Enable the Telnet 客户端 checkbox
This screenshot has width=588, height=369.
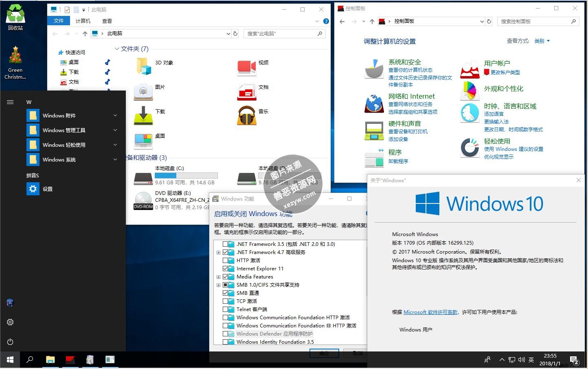[x=225, y=309]
